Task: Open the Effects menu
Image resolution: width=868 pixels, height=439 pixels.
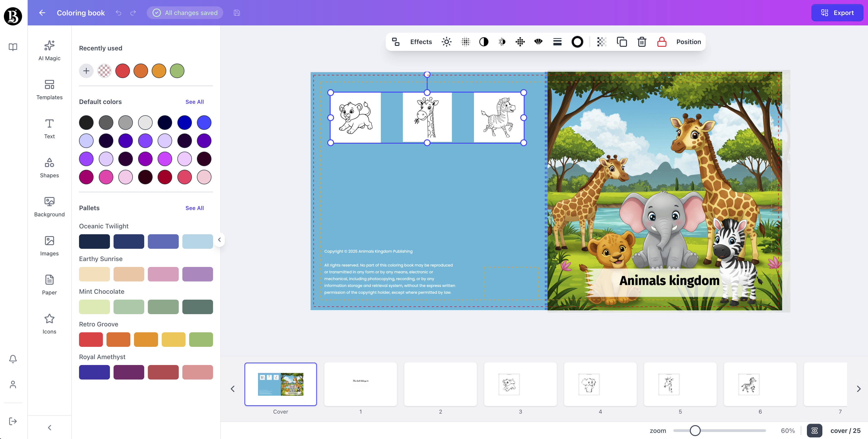Action: 421,42
